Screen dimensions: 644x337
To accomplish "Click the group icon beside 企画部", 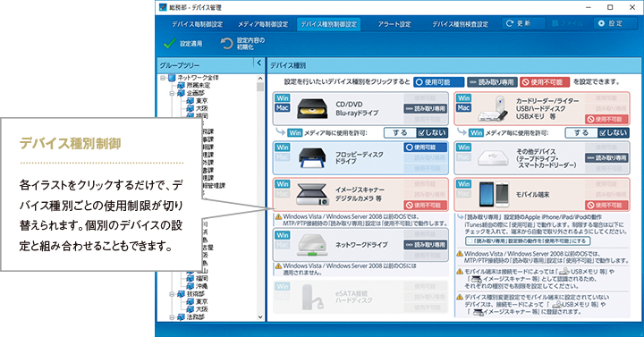I will tap(181, 93).
